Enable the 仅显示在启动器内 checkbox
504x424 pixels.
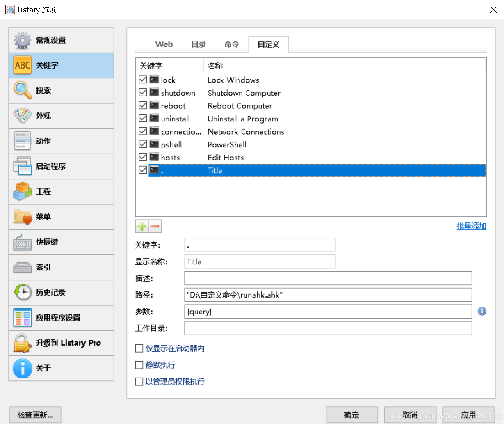pyautogui.click(x=139, y=348)
